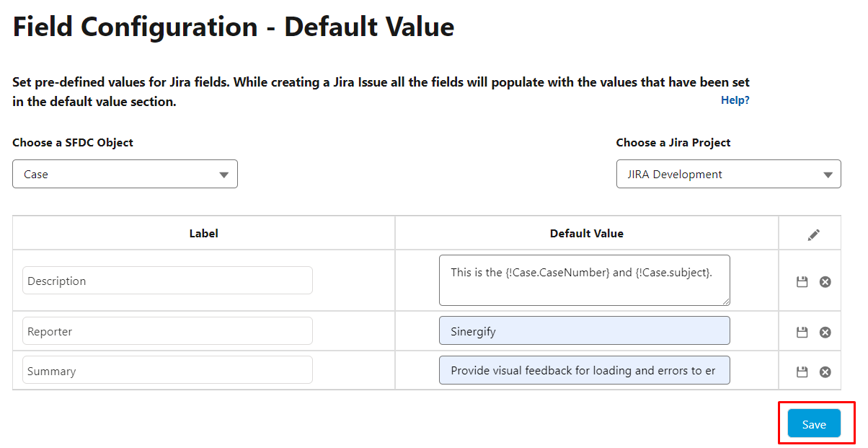Click the Description label field
Image resolution: width=868 pixels, height=448 pixels.
pos(167,281)
